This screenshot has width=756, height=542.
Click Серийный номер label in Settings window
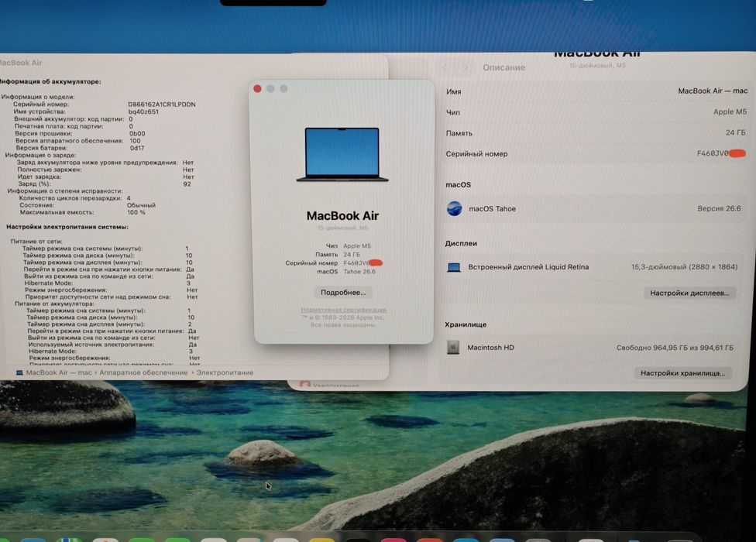(x=476, y=153)
